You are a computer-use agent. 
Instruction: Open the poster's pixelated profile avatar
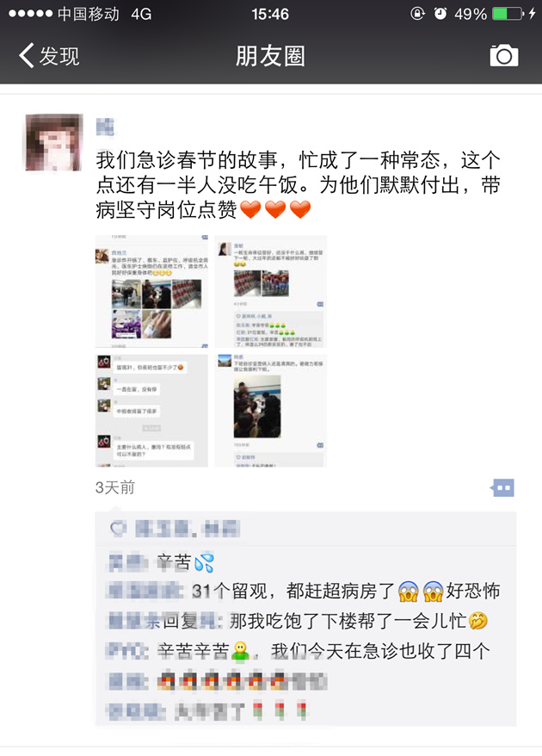coord(54,142)
